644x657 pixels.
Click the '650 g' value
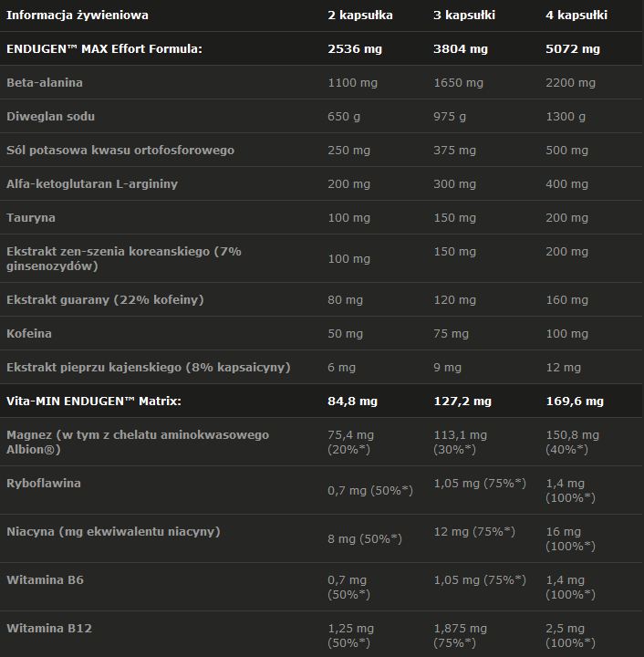tap(344, 117)
